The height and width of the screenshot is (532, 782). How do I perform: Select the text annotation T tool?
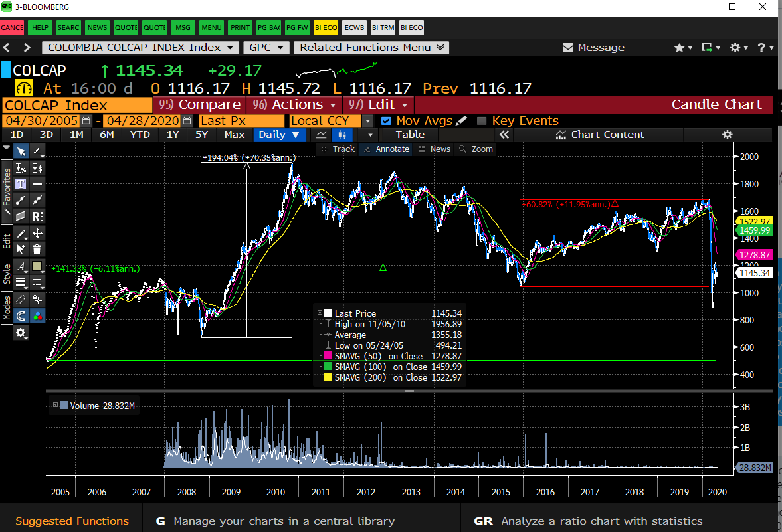click(x=21, y=184)
